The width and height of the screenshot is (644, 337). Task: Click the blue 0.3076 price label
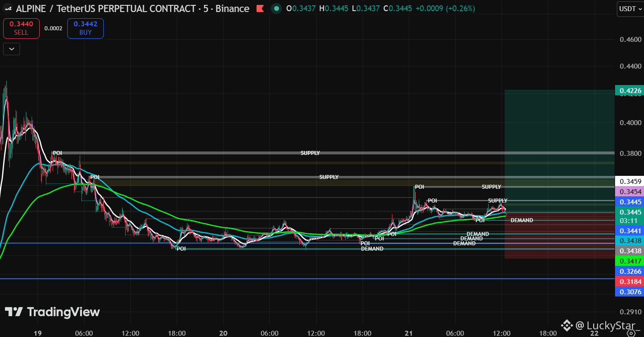629,292
